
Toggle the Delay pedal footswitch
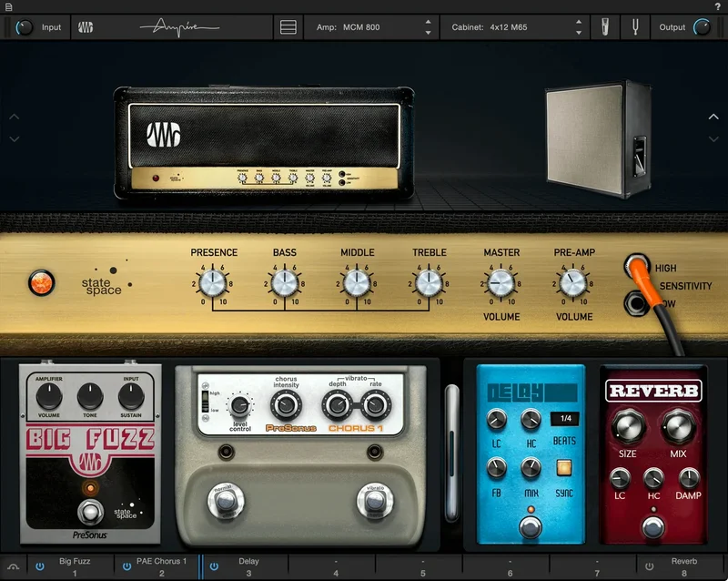pyautogui.click(x=530, y=527)
